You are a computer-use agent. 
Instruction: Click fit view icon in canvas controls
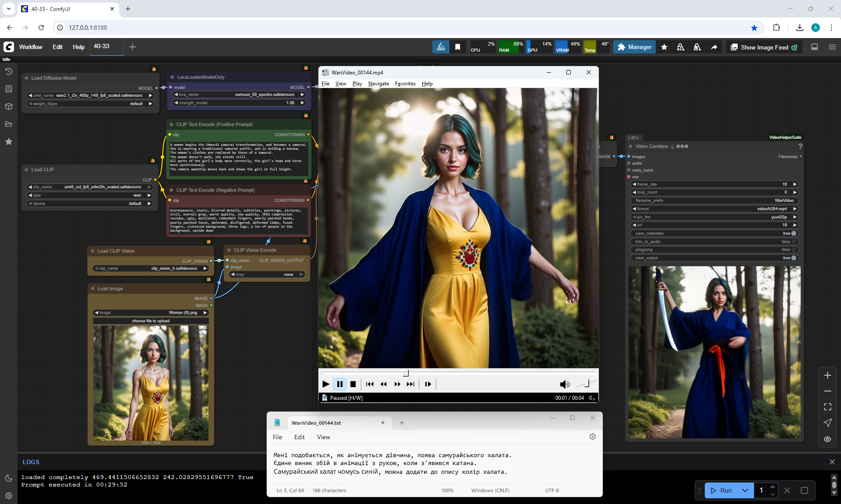(827, 407)
